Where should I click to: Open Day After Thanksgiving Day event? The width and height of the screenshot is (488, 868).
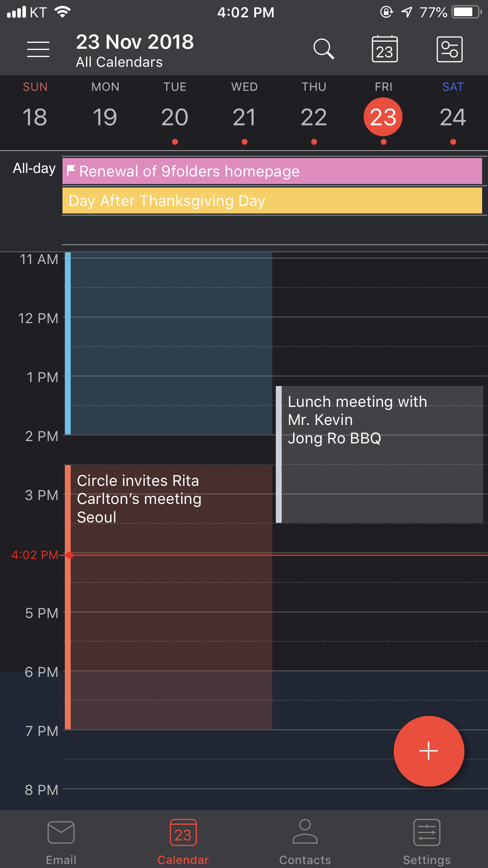click(x=272, y=200)
